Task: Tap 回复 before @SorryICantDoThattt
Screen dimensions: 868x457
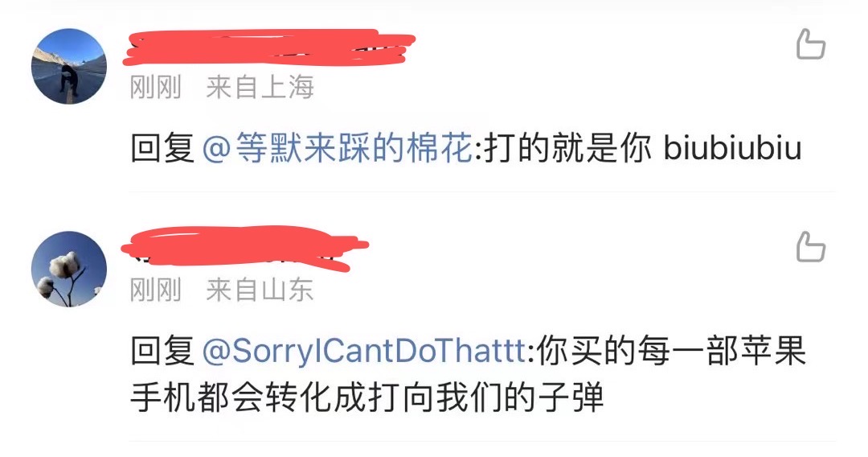Action: coord(162,351)
